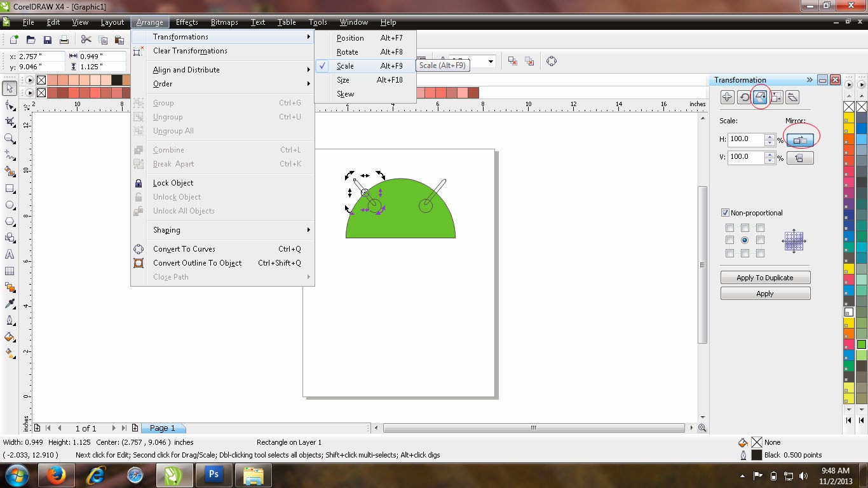
Task: Click the Position icon in the Transformation panel
Action: point(728,97)
